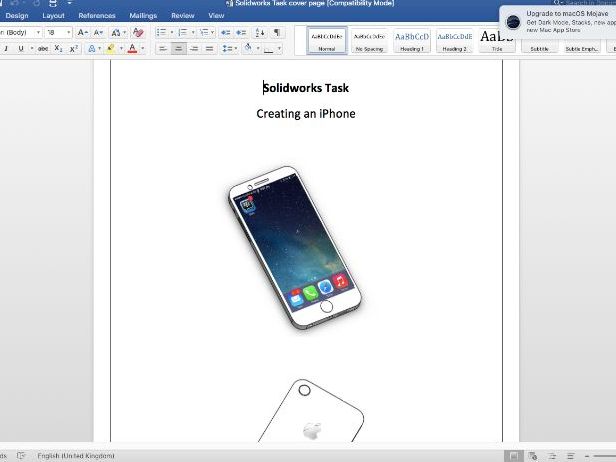Apply numbered list
Image resolution: width=616 pixels, height=462 pixels.
(x=183, y=32)
